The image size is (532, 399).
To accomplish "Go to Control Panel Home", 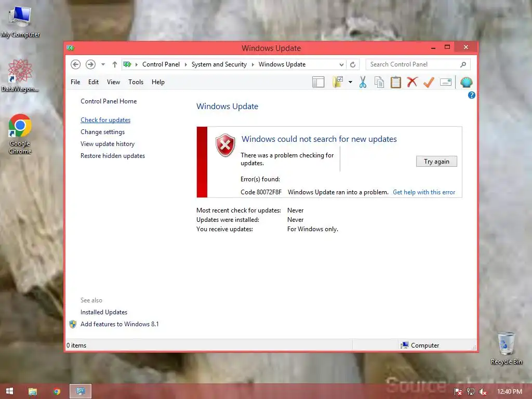I will 109,101.
